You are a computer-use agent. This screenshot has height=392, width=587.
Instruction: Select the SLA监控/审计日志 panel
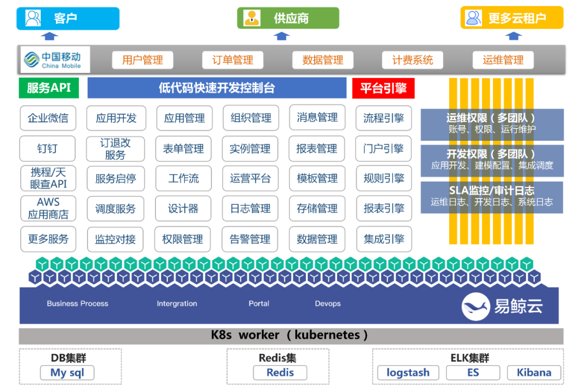click(491, 197)
